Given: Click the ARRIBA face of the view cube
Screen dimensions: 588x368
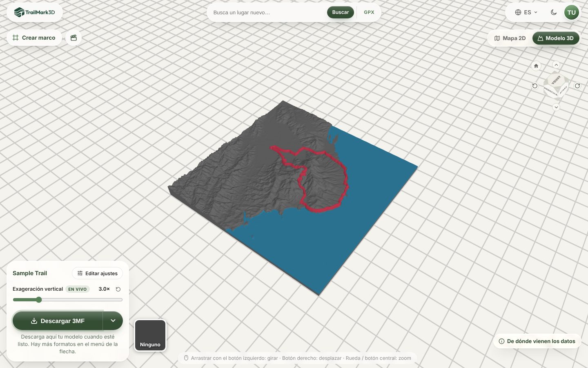Looking at the screenshot, I should pos(556,80).
